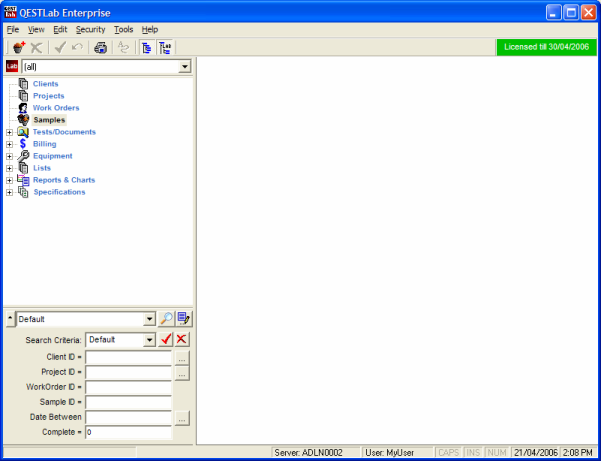Select Samples in the tree
Viewport: 601px width, 461px height.
49,120
